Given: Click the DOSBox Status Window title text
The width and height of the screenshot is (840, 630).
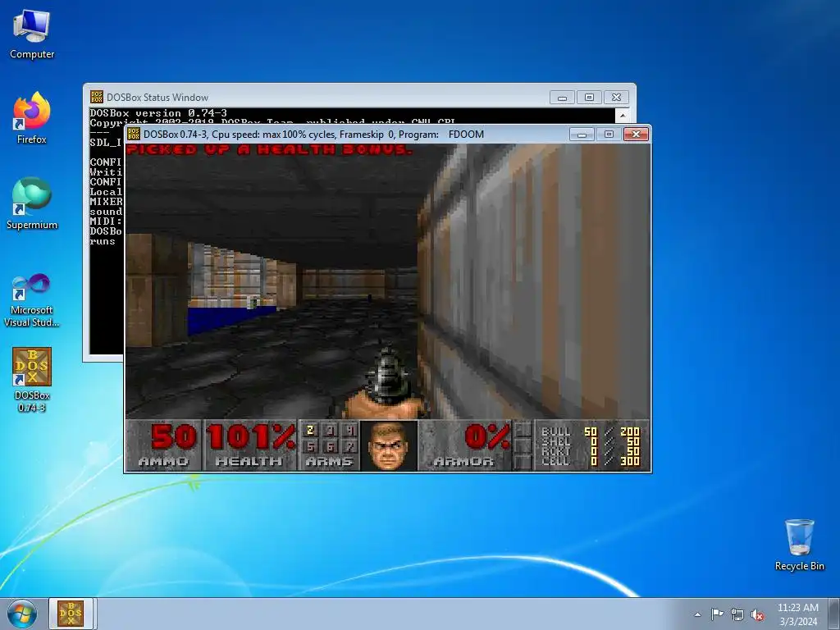Looking at the screenshot, I should pos(157,98).
